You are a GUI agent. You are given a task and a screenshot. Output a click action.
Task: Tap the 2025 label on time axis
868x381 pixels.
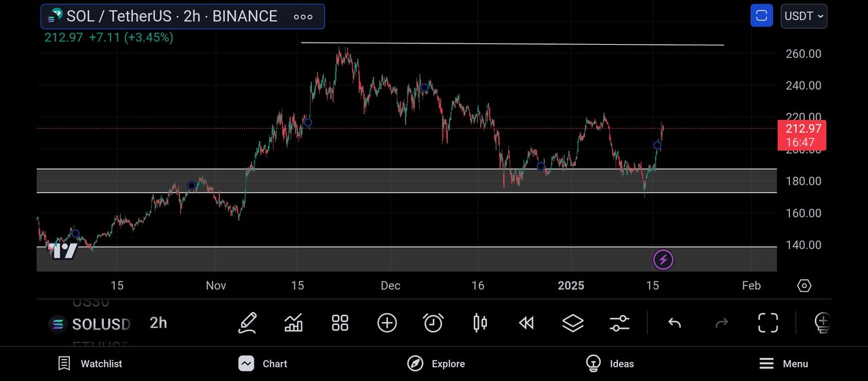(571, 285)
